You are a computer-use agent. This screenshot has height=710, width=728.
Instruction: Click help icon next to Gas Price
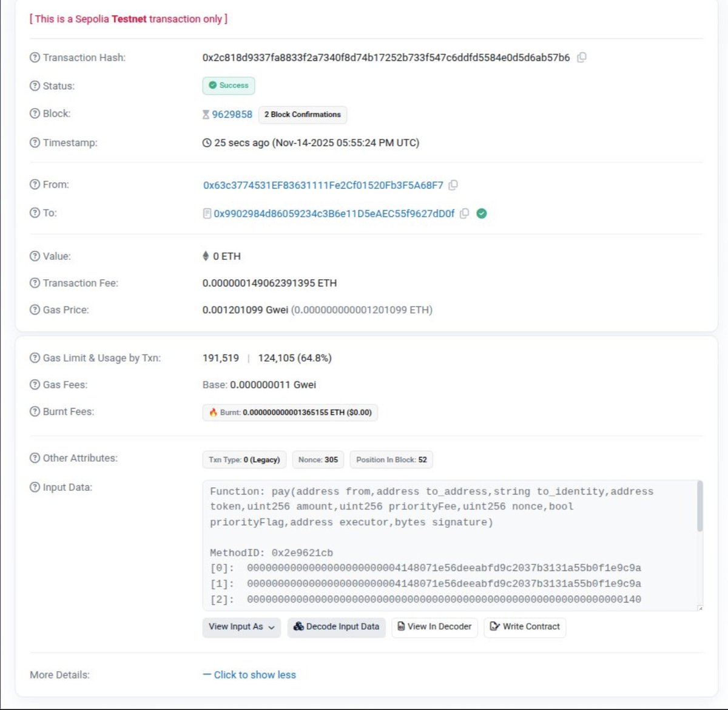coord(35,309)
